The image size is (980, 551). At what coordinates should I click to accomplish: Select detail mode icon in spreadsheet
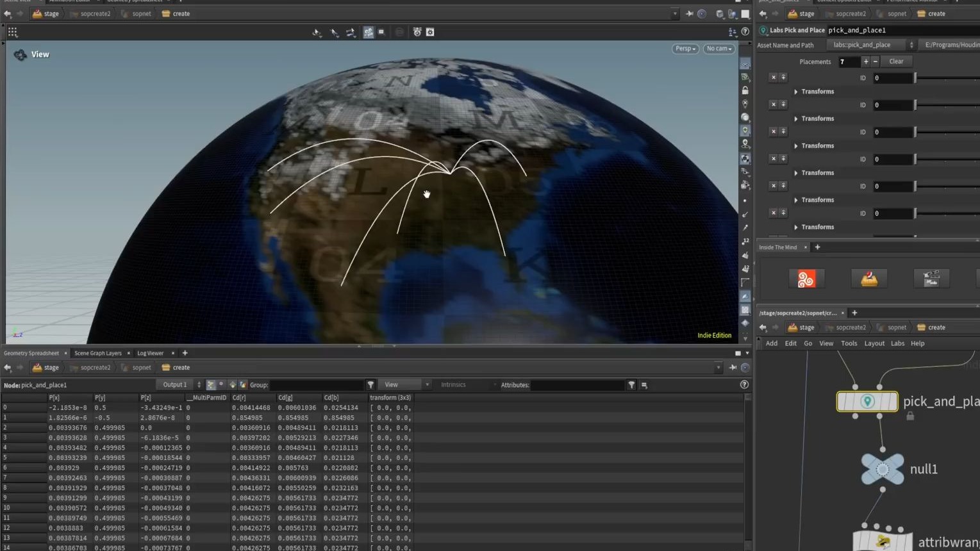coord(244,385)
